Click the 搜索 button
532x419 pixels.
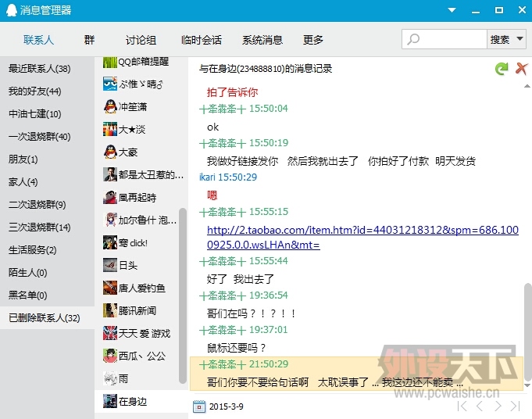499,39
